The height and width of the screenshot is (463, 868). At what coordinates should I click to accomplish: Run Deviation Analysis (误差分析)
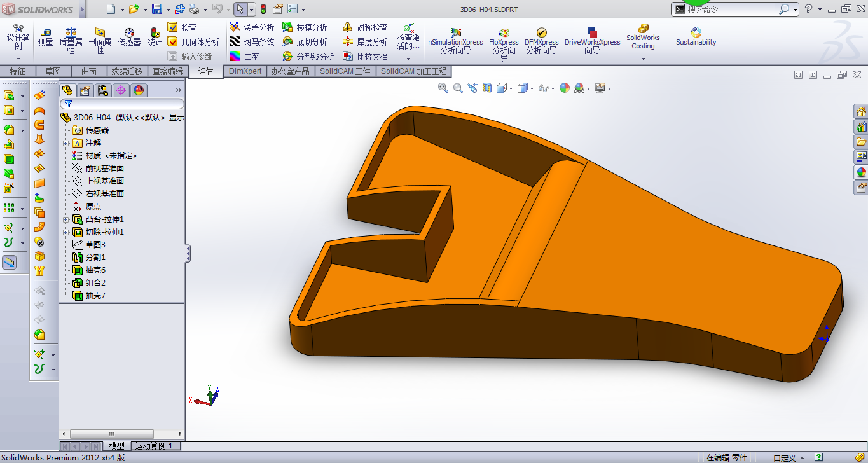pos(252,27)
